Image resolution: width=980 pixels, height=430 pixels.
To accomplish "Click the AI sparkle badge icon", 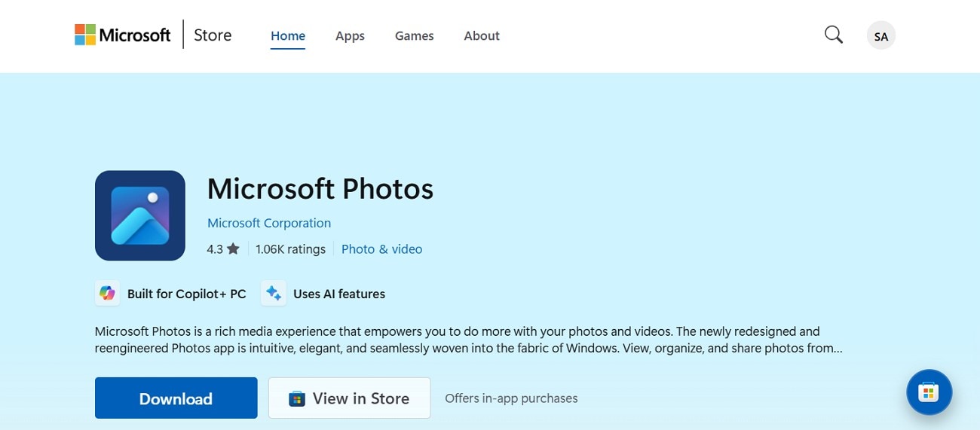I will [x=273, y=294].
